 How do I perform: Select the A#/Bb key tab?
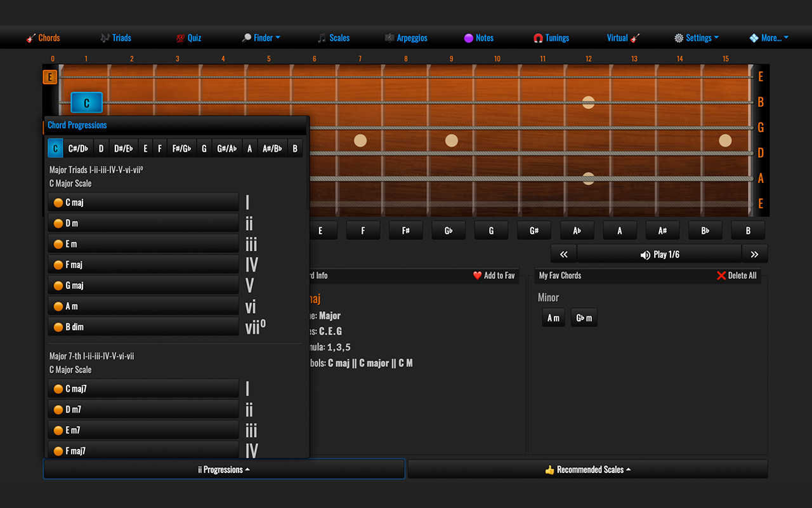point(272,149)
